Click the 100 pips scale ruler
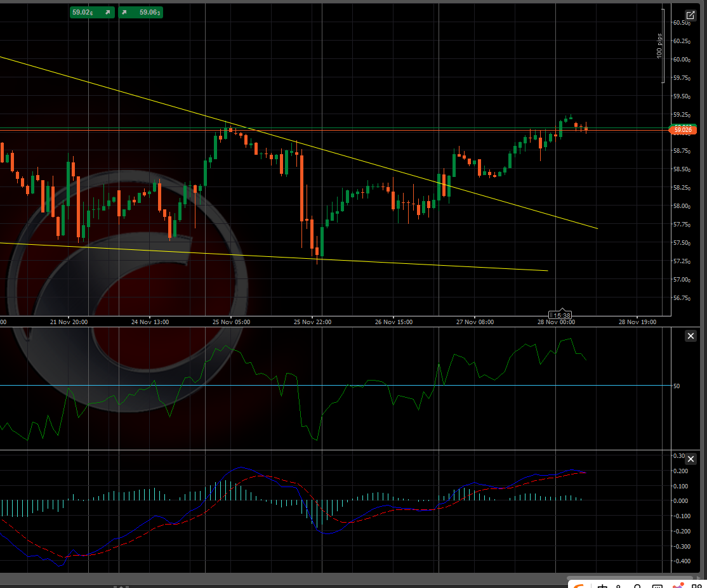 (x=661, y=46)
